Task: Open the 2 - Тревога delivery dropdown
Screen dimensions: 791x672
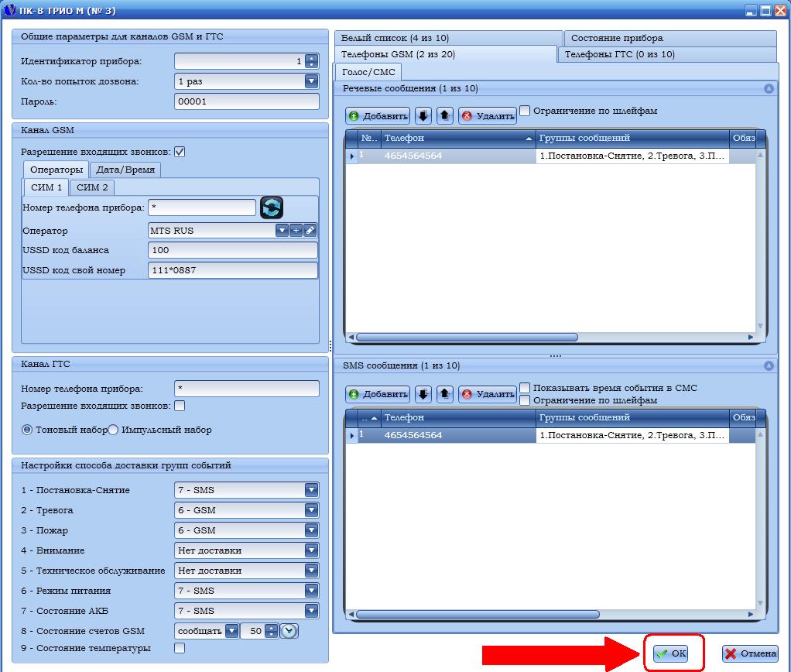Action: (311, 510)
